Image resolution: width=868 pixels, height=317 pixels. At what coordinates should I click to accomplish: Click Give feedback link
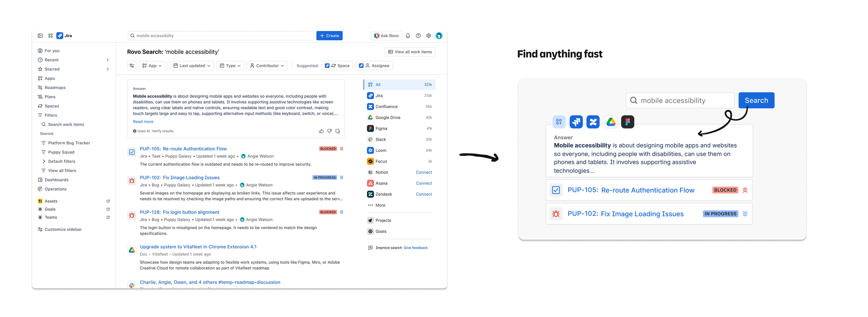coord(416,248)
